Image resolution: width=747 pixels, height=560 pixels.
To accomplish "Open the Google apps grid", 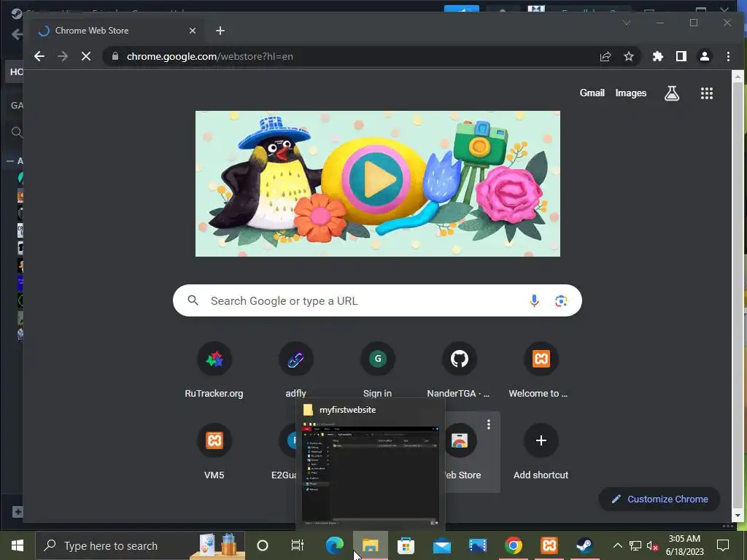I will click(707, 93).
